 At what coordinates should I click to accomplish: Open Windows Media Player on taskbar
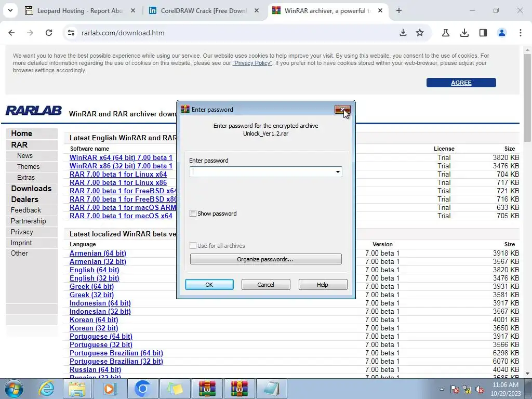click(x=109, y=389)
